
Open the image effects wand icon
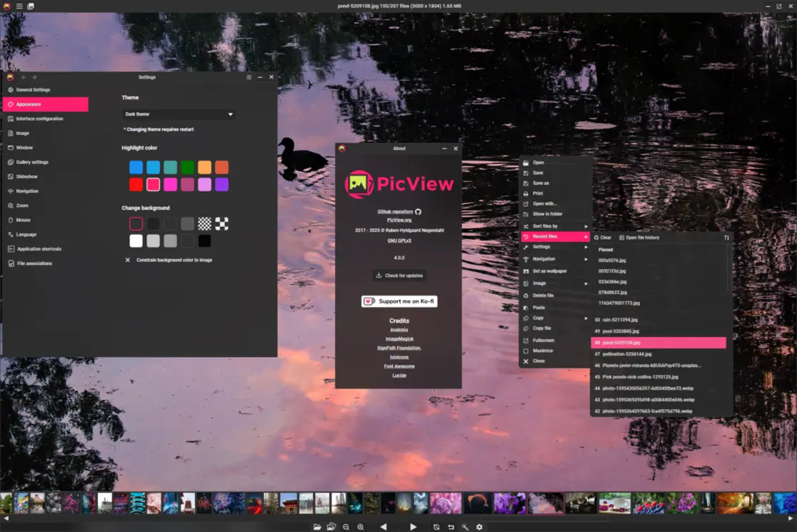465,526
